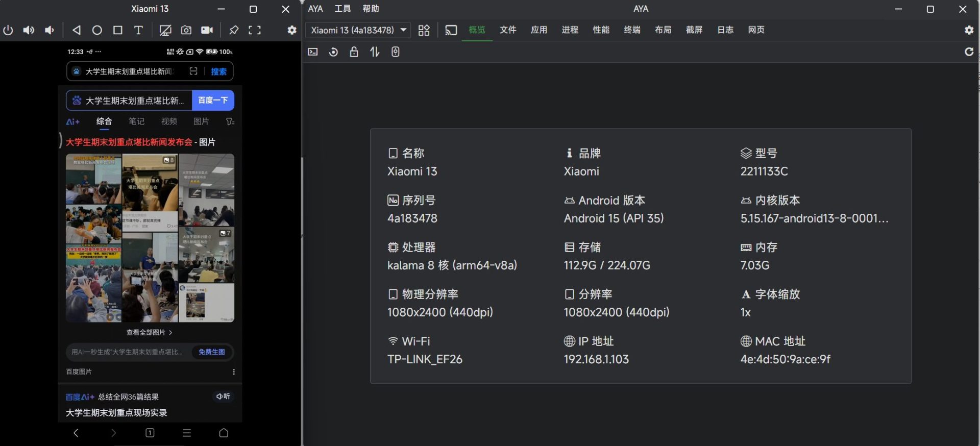Switch to the 概览 tab
The height and width of the screenshot is (446, 980).
click(477, 30)
